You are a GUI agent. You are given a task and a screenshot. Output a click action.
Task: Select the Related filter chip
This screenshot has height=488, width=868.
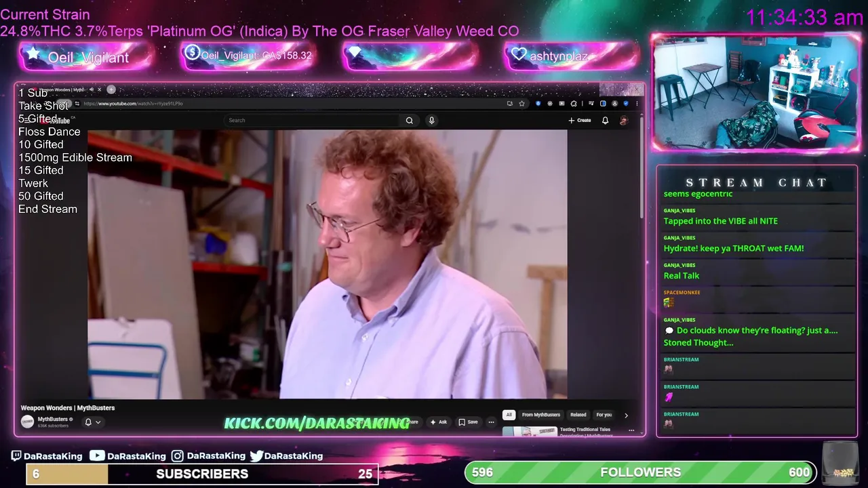[x=578, y=415]
